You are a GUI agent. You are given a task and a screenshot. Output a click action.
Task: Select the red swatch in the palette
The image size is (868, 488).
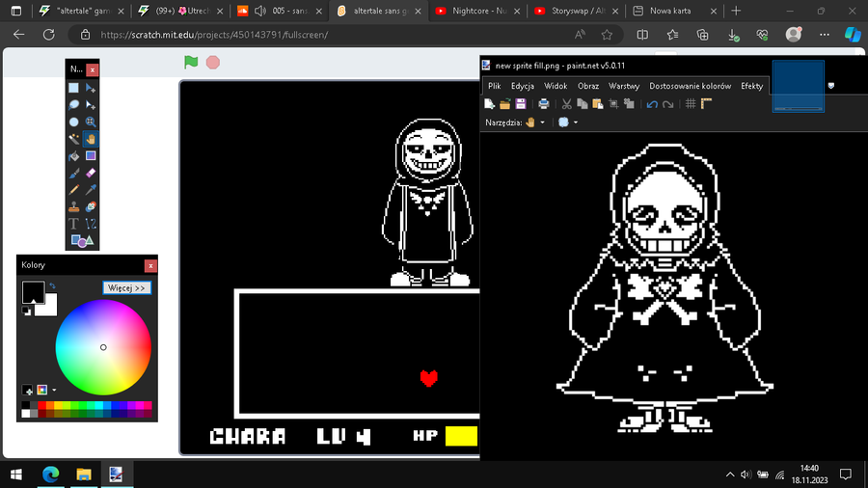(42, 406)
